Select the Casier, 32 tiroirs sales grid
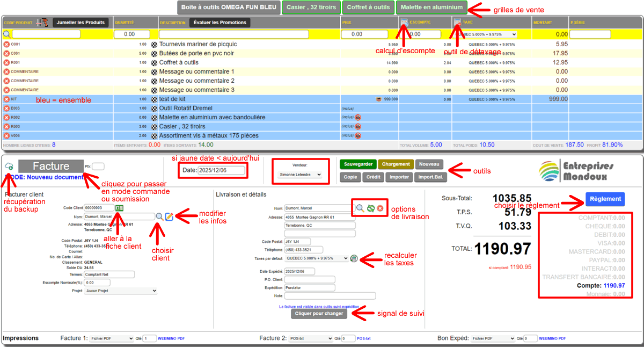Image resolution: width=644 pixels, height=347 pixels. click(x=311, y=8)
